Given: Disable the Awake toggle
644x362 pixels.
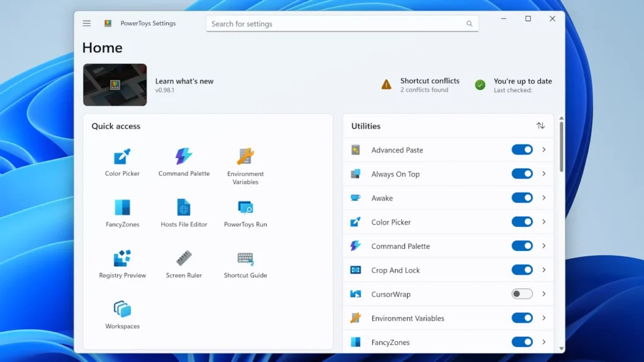Looking at the screenshot, I should (x=522, y=198).
